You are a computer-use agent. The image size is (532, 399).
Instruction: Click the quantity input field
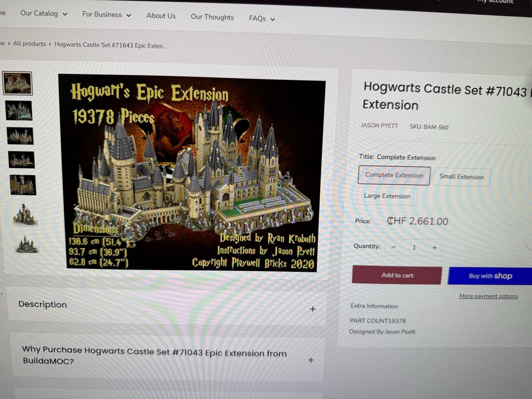[414, 247]
